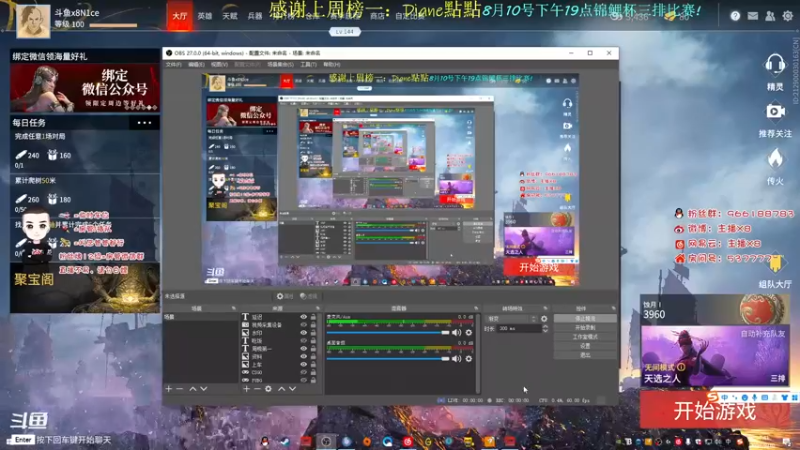Open game settings gear icon top right
Image resolution: width=800 pixels, height=450 pixels.
point(787,16)
